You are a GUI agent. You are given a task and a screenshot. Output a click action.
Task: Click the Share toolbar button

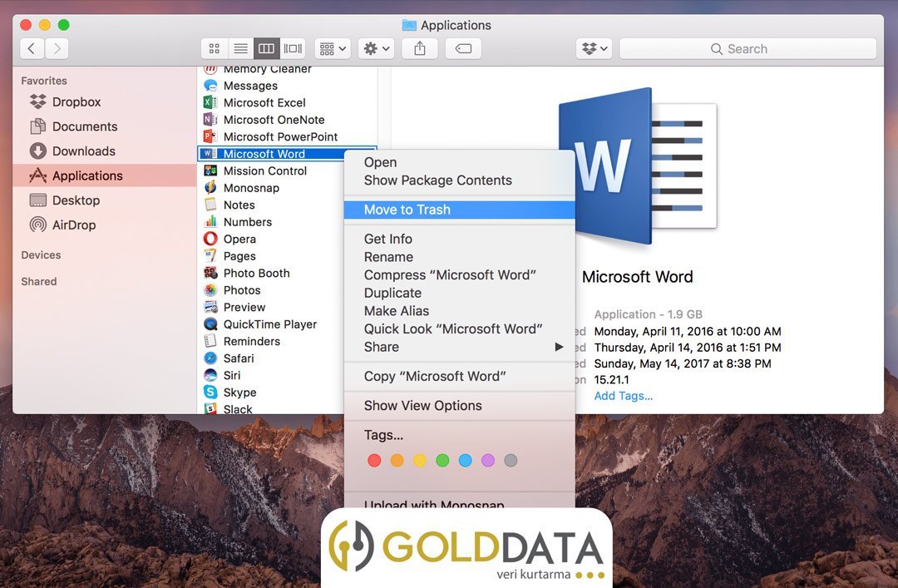click(420, 49)
